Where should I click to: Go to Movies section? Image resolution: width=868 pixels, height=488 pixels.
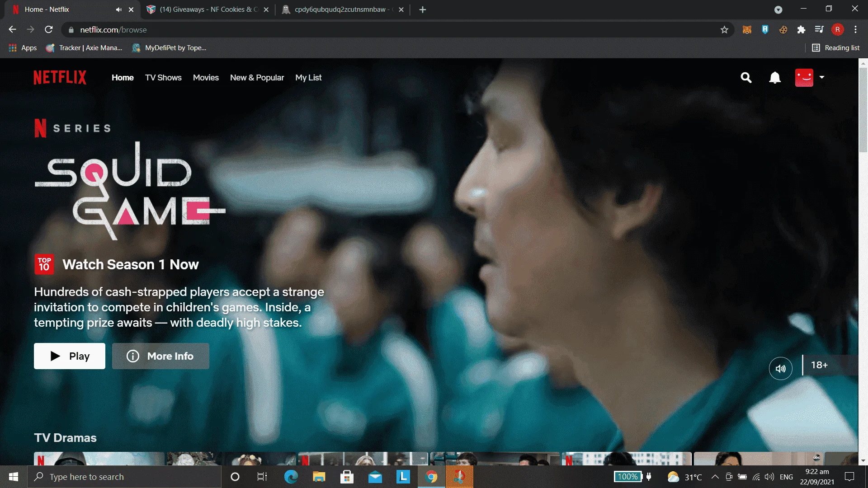pos(206,77)
